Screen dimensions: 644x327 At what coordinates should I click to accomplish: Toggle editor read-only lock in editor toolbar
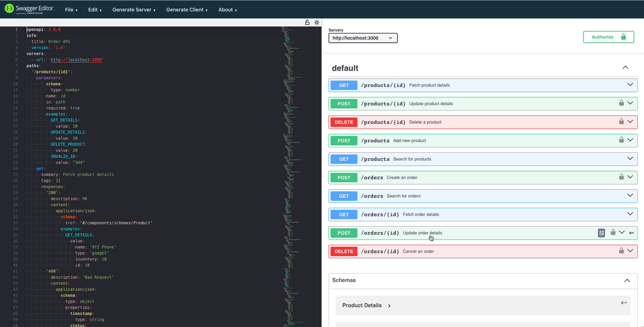click(307, 22)
